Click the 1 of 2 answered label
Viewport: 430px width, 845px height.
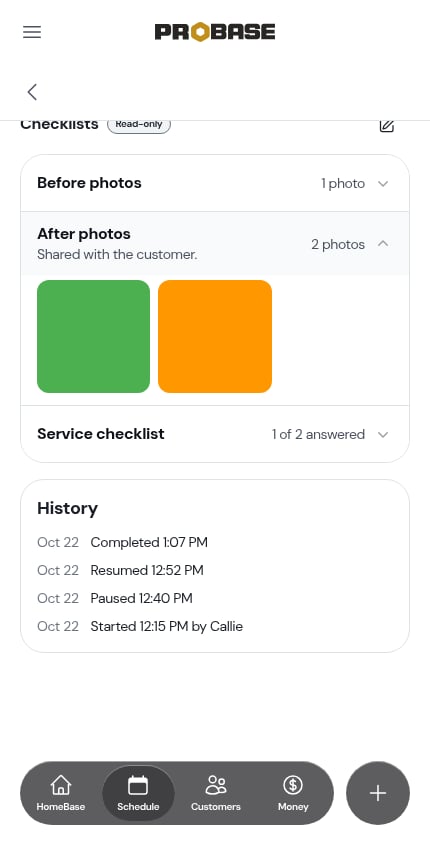point(318,434)
